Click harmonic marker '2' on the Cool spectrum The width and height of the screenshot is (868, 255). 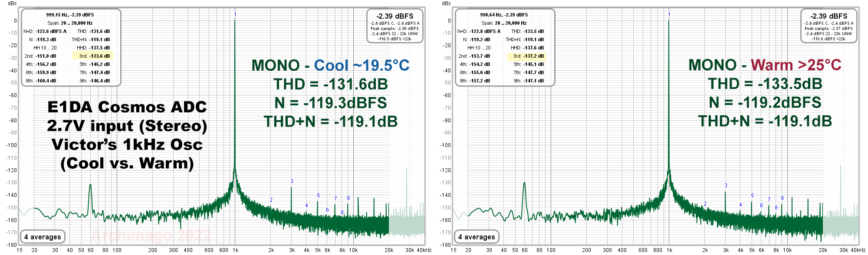pyautogui.click(x=271, y=200)
